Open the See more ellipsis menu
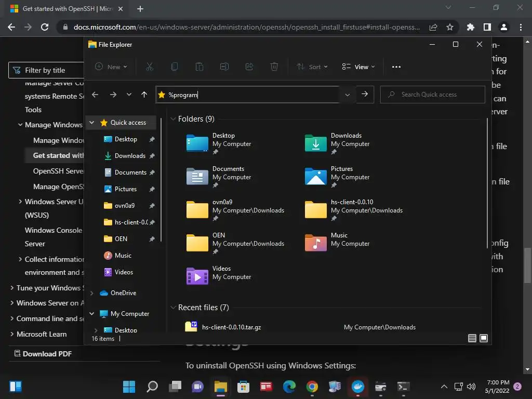The width and height of the screenshot is (532, 399). (x=396, y=67)
